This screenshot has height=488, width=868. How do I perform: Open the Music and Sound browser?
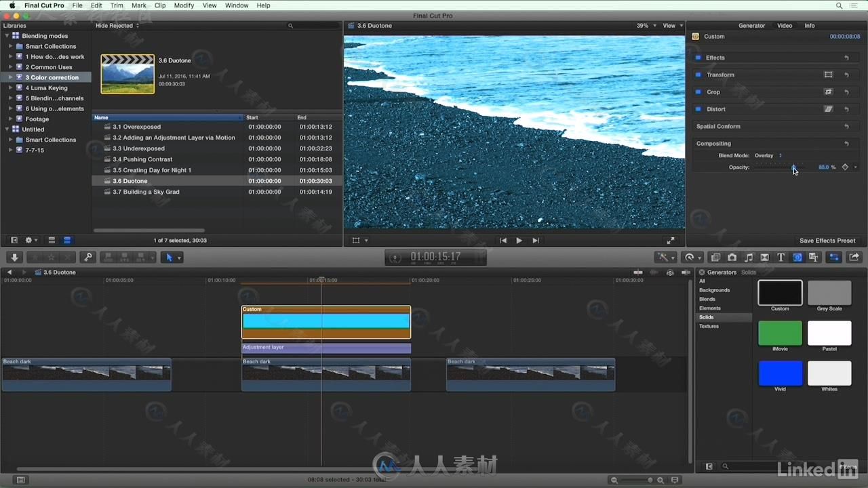tap(748, 258)
